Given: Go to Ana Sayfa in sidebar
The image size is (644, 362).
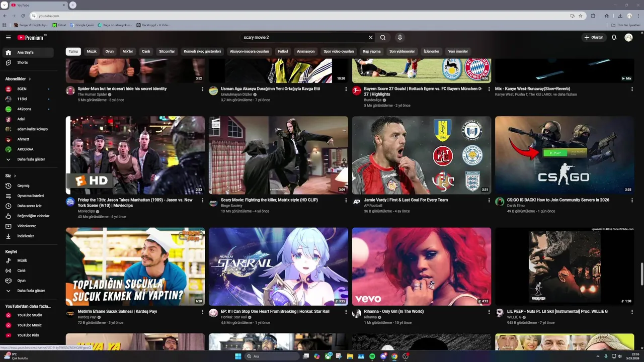Looking at the screenshot, I should [29, 52].
